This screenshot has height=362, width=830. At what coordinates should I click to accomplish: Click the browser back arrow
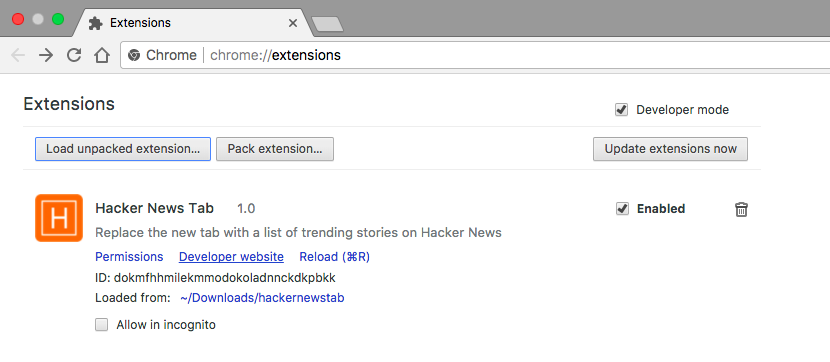pyautogui.click(x=17, y=55)
